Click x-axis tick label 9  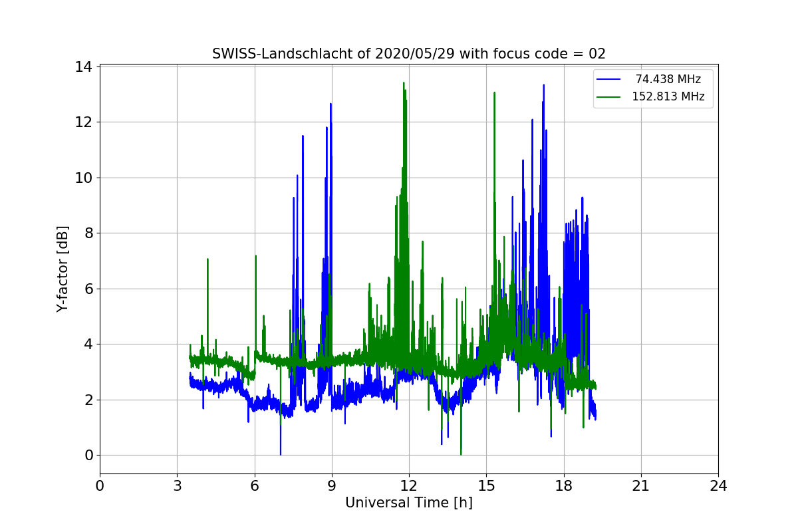pyautogui.click(x=332, y=486)
